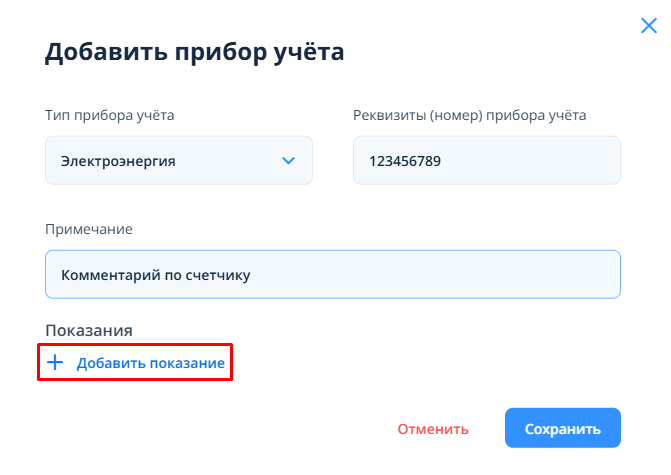Click the empty area right of Добавить показание
Screen dimensions: 671x475
point(420,363)
